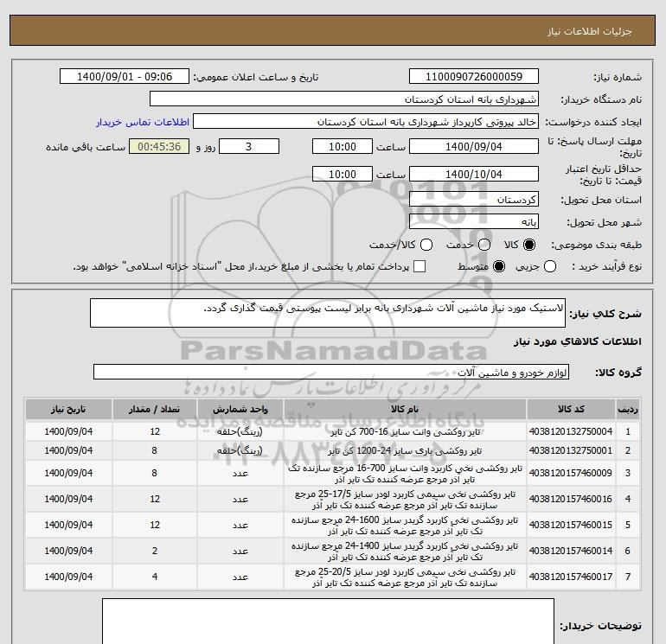Click the واحد شمارش column header
This screenshot has height=644, width=666.
point(240,409)
